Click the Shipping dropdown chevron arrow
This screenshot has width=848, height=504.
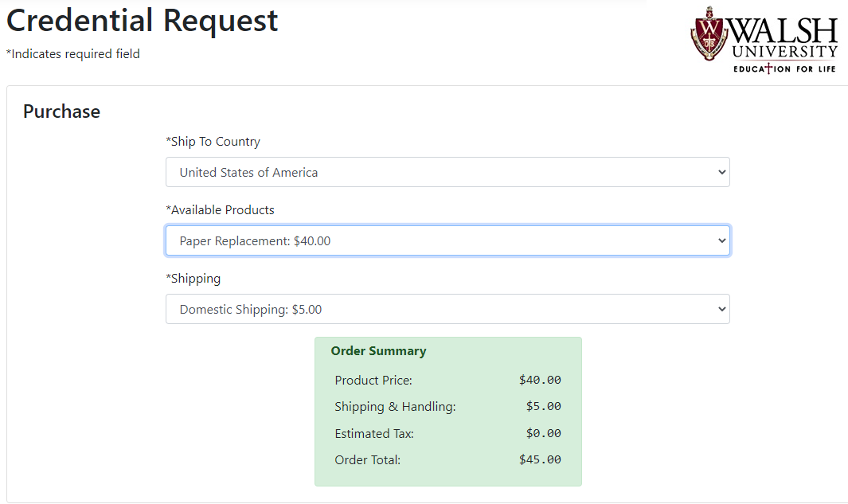click(721, 309)
